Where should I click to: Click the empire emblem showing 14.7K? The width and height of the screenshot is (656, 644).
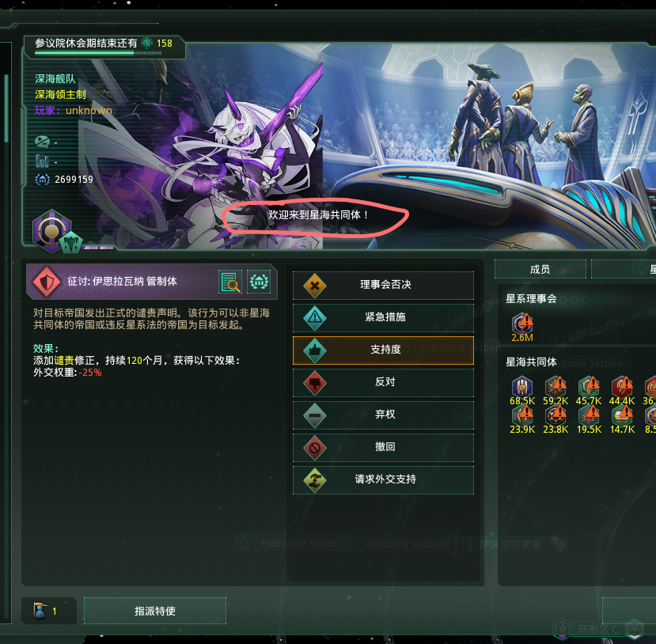click(623, 415)
